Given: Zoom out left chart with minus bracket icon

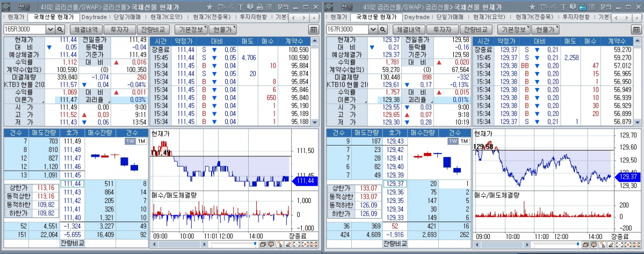Looking at the screenshot, I should point(297,244).
